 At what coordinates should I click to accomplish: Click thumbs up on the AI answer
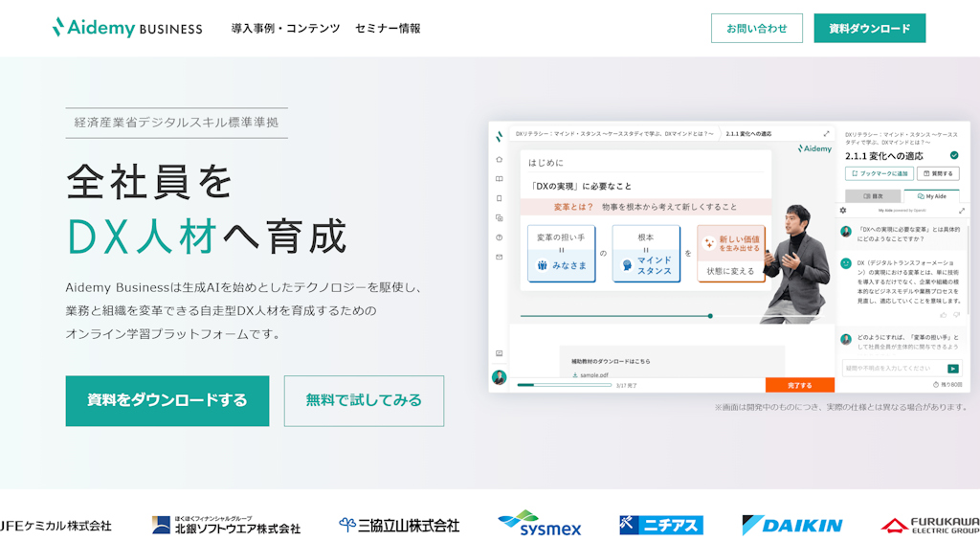pyautogui.click(x=943, y=314)
